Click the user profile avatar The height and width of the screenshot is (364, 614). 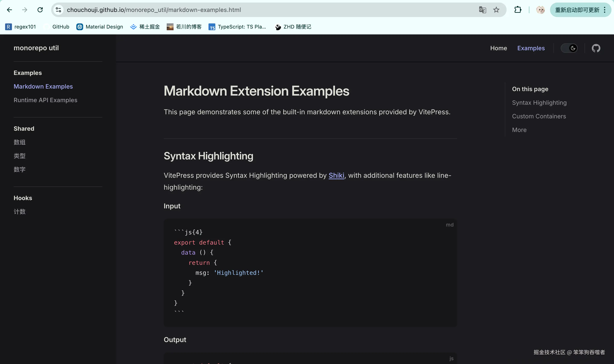[x=540, y=10]
